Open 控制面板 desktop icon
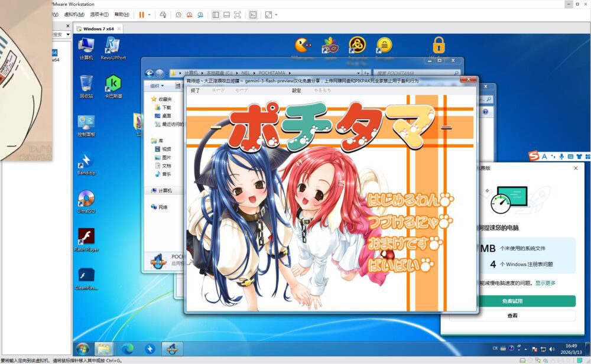This screenshot has width=591, height=364. coord(86,126)
